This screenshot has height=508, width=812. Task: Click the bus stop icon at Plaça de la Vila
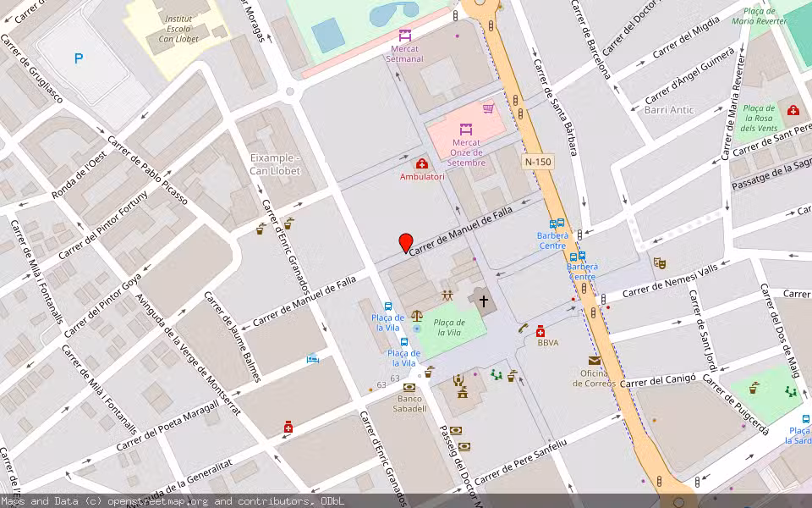point(387,305)
